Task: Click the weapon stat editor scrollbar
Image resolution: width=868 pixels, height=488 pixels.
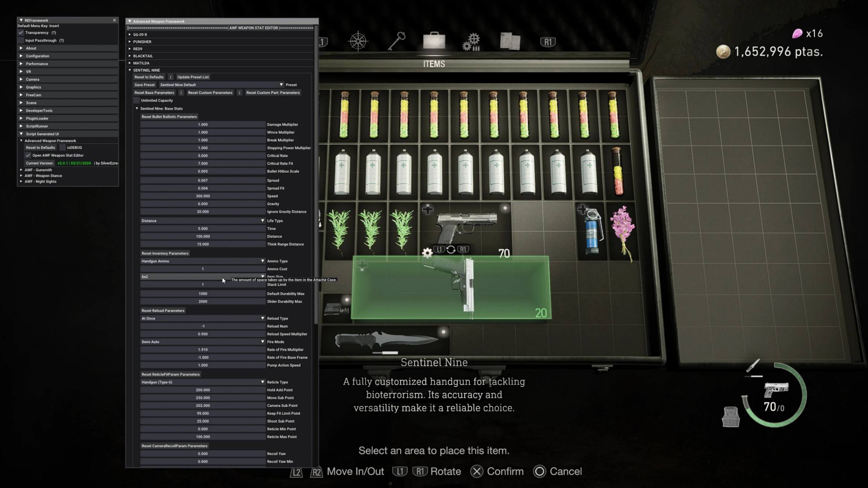Action: click(x=316, y=173)
